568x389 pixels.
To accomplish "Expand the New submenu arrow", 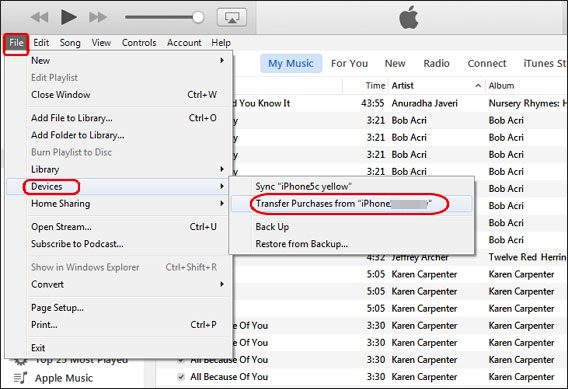I will tap(222, 60).
